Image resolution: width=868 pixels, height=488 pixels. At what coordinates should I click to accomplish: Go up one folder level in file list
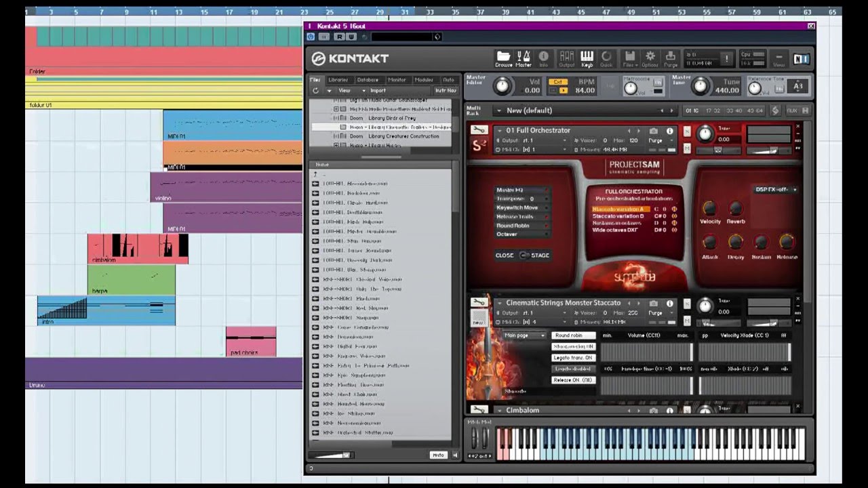point(315,174)
